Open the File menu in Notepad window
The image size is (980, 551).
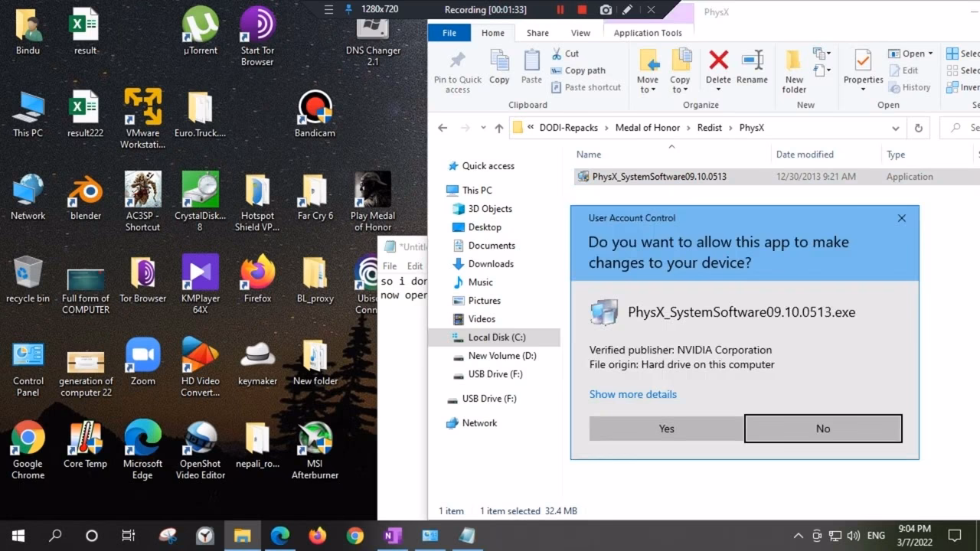(x=390, y=266)
